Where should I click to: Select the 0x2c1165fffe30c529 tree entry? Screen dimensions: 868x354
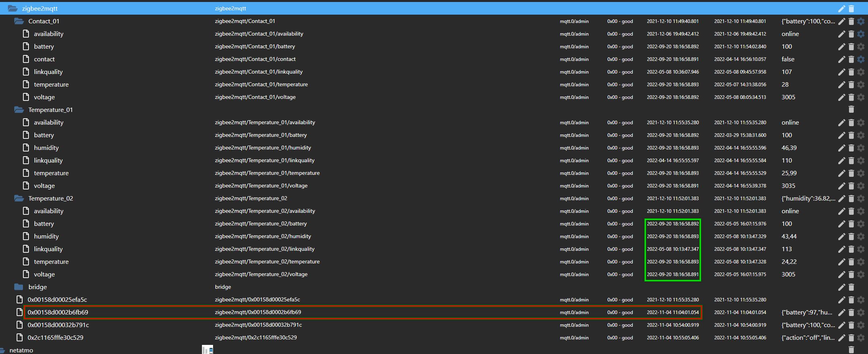pos(55,338)
